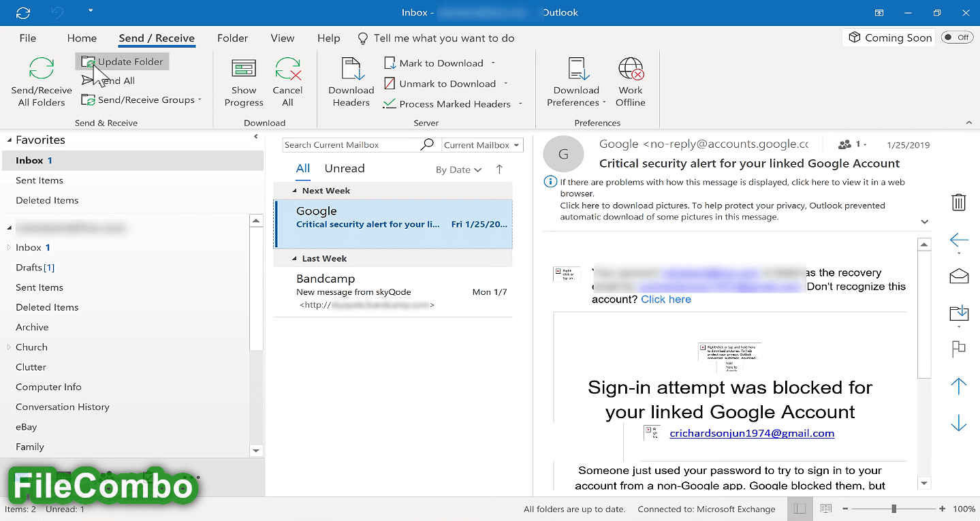Select the Bandcamp message
The image size is (980, 521).
coord(393,292)
